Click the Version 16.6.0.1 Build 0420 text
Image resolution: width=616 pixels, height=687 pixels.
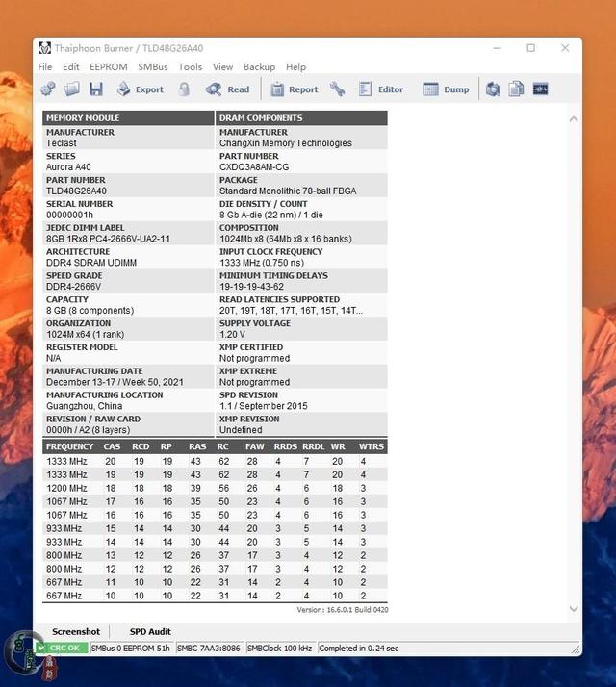[343, 610]
